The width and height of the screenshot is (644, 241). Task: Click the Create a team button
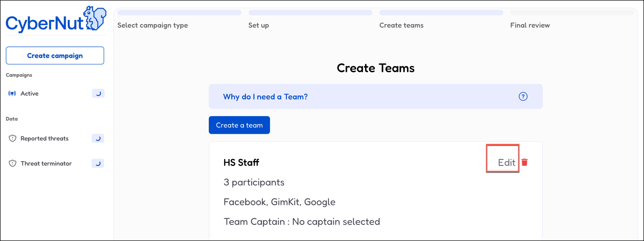click(239, 125)
